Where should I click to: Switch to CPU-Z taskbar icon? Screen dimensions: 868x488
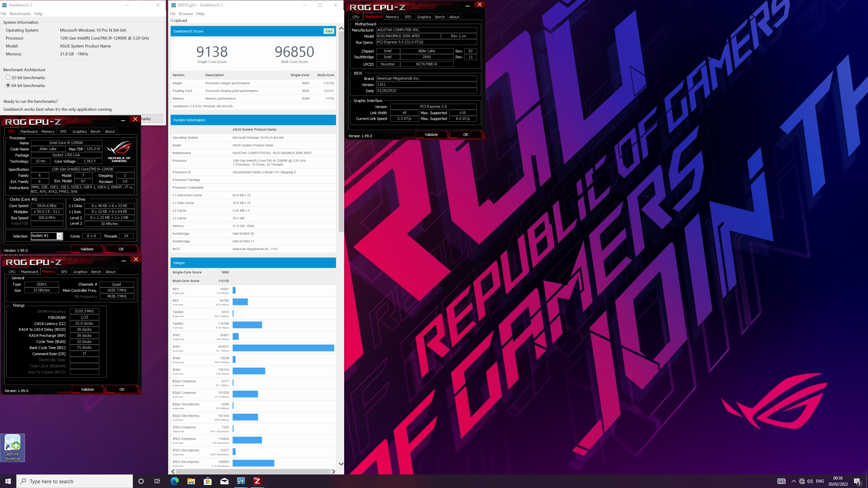[257, 481]
